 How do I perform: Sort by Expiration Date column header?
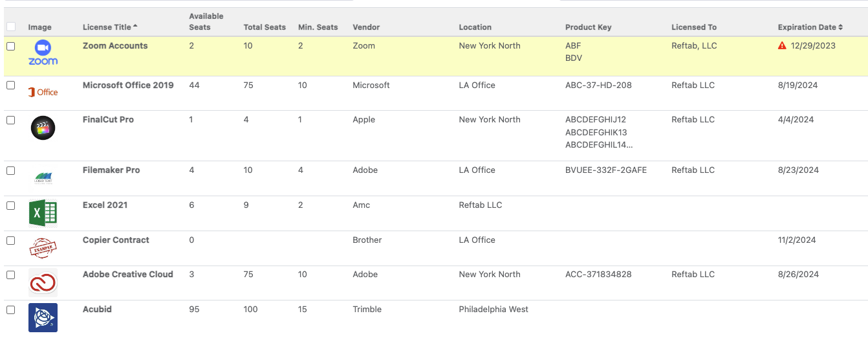810,27
